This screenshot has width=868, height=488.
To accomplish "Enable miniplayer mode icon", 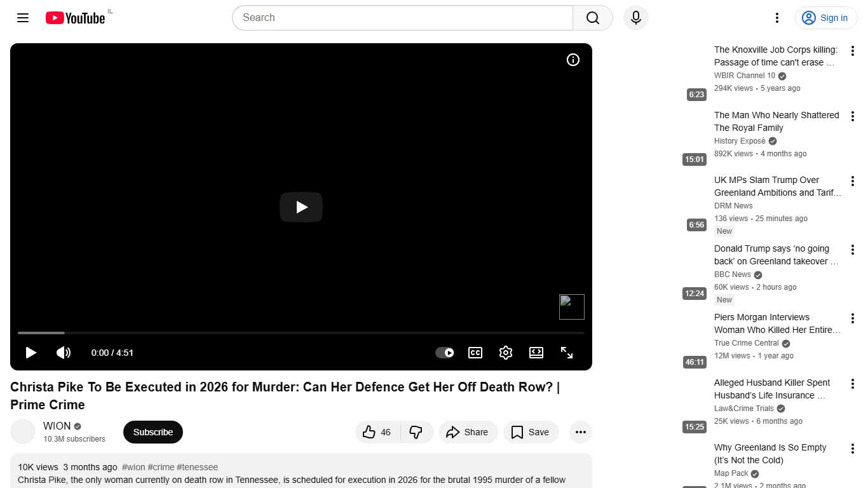I will click(x=536, y=353).
